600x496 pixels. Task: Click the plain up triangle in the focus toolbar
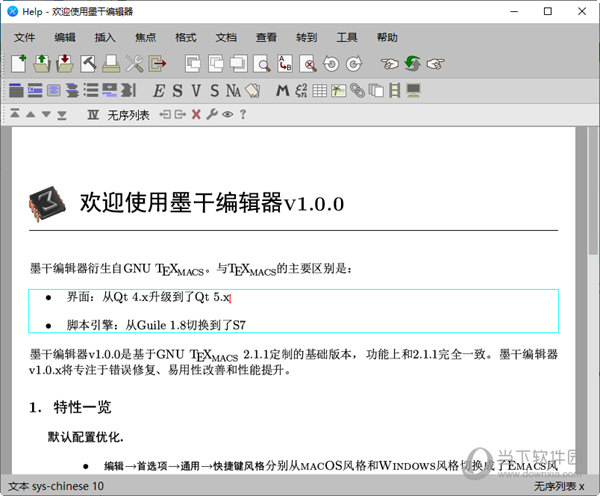point(31,114)
